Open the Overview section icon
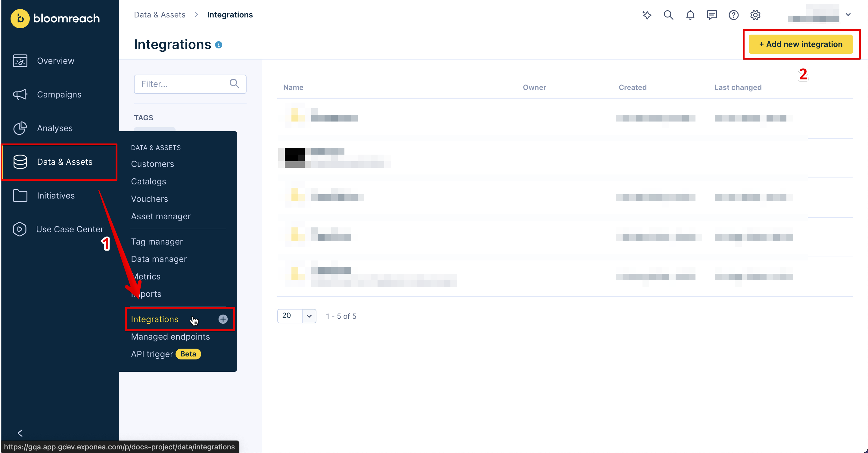The width and height of the screenshot is (868, 453). pyautogui.click(x=20, y=61)
